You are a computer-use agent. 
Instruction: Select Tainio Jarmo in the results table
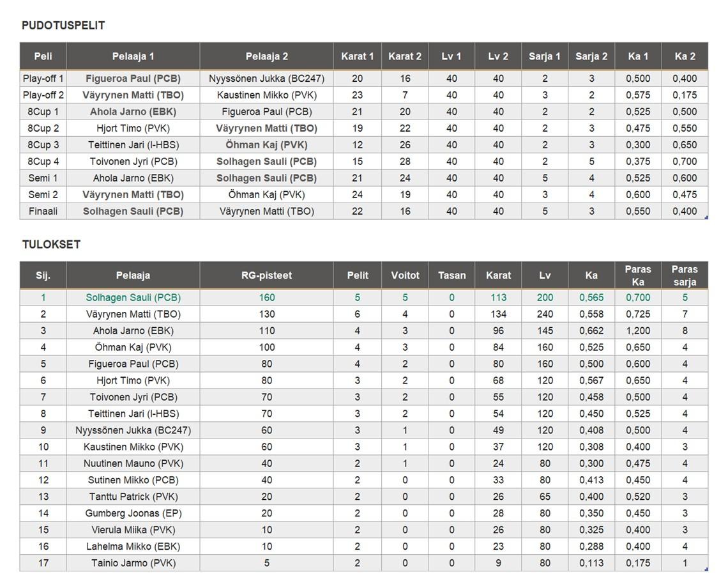coord(133,563)
